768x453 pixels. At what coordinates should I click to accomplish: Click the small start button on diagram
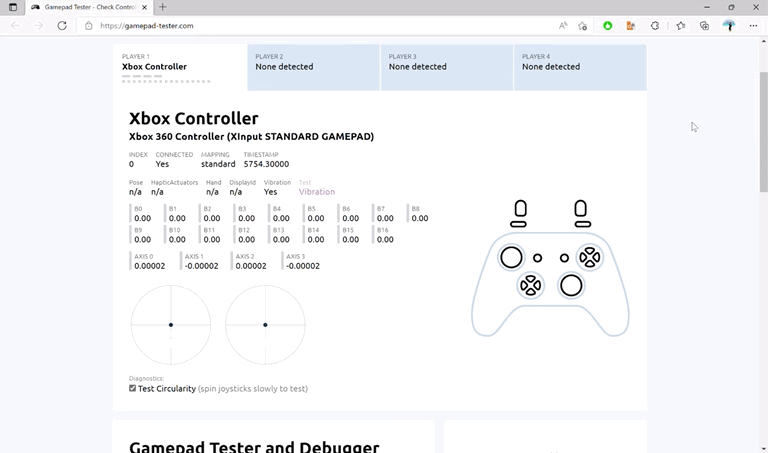pyautogui.click(x=564, y=258)
